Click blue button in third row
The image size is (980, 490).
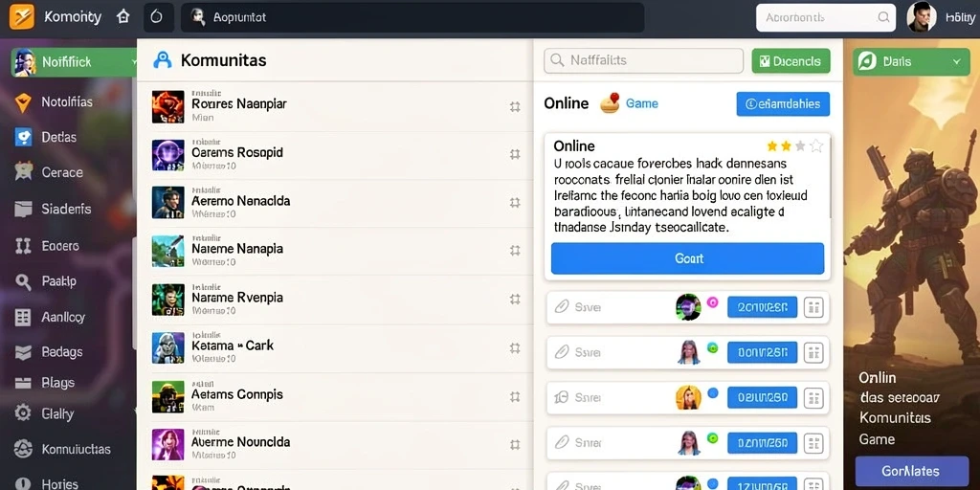point(762,397)
